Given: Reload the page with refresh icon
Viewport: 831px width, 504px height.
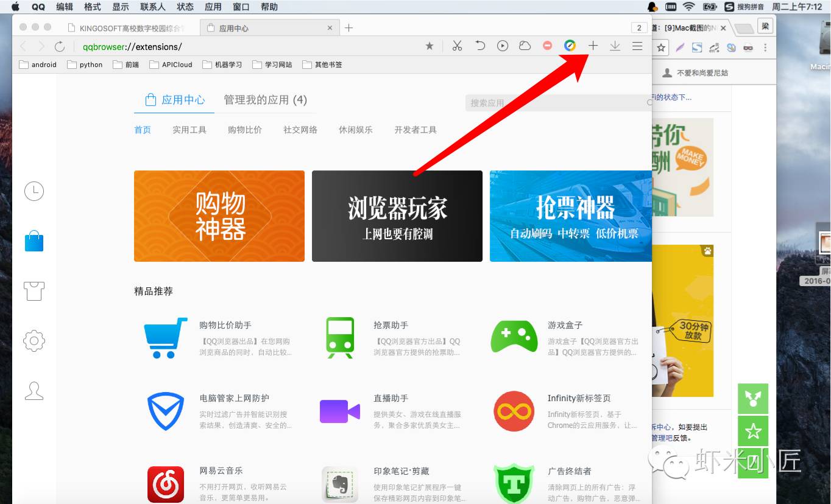Looking at the screenshot, I should tap(60, 46).
